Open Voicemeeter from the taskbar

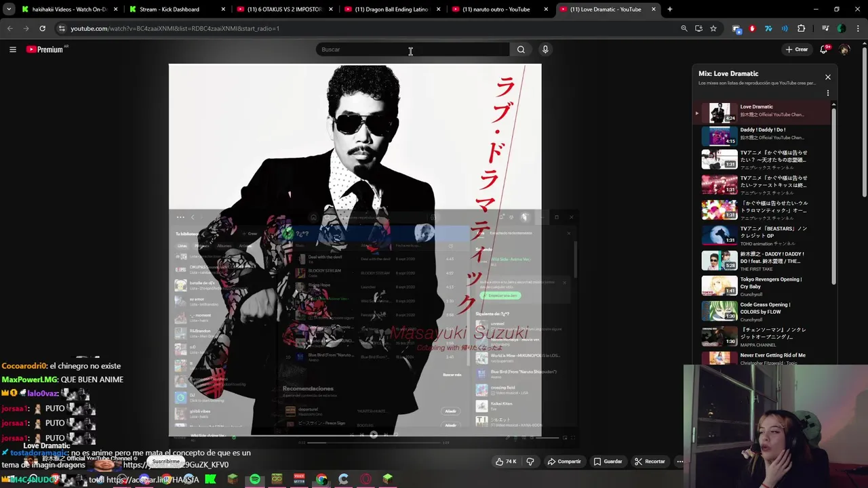coord(299,479)
